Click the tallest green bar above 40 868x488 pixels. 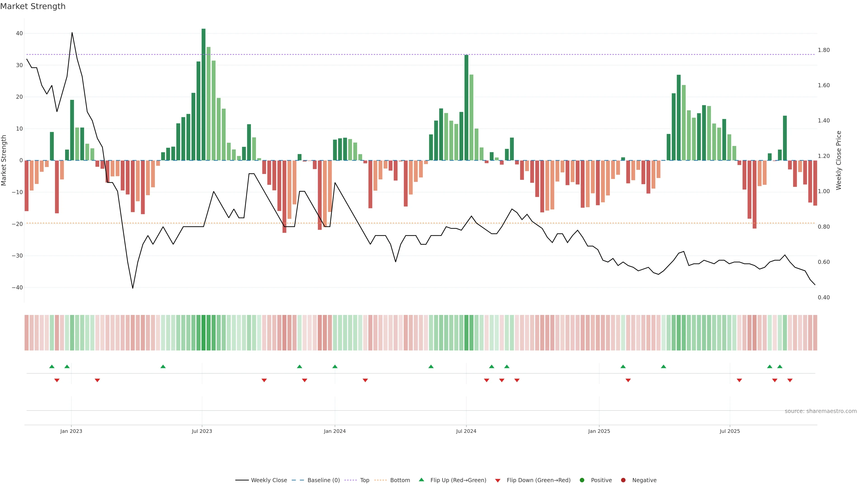pyautogui.click(x=203, y=94)
